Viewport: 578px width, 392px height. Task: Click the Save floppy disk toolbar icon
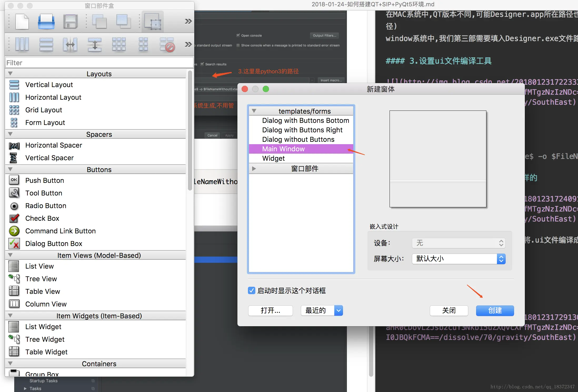coord(70,22)
